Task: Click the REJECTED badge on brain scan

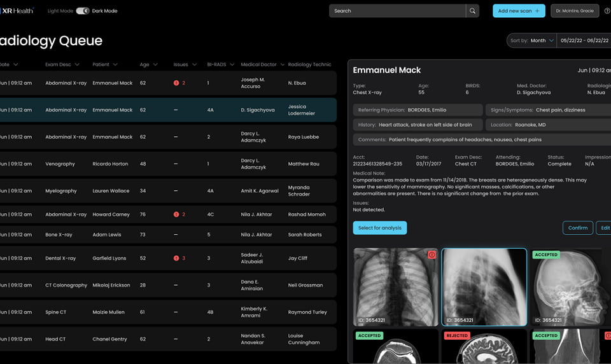Action: (457, 335)
